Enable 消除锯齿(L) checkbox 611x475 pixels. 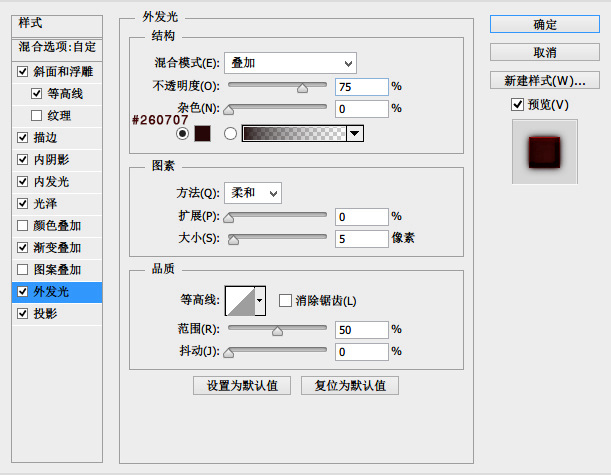pyautogui.click(x=285, y=300)
